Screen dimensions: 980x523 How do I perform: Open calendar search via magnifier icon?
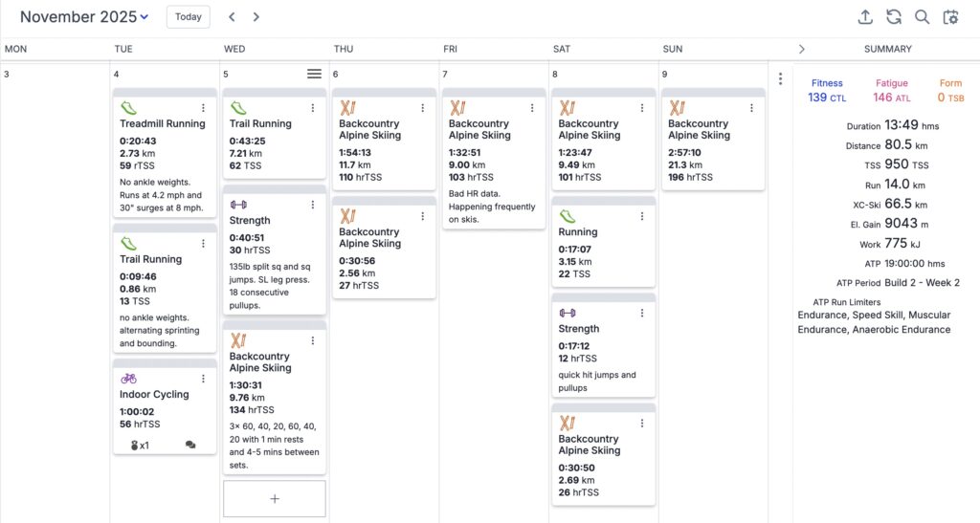pyautogui.click(x=922, y=17)
